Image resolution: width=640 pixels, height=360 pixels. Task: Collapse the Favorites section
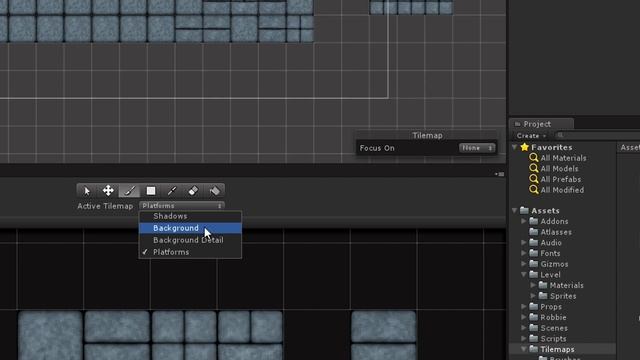[x=515, y=147]
